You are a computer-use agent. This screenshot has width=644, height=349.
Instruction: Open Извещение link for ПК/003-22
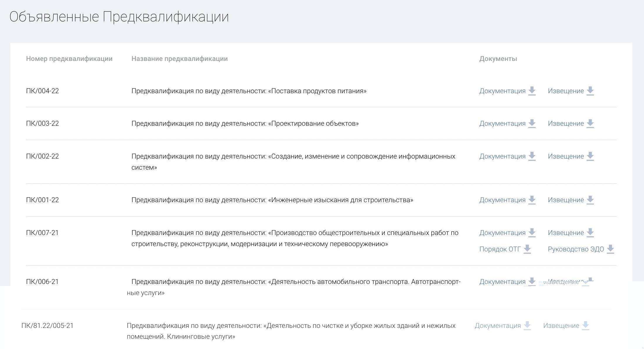click(566, 124)
